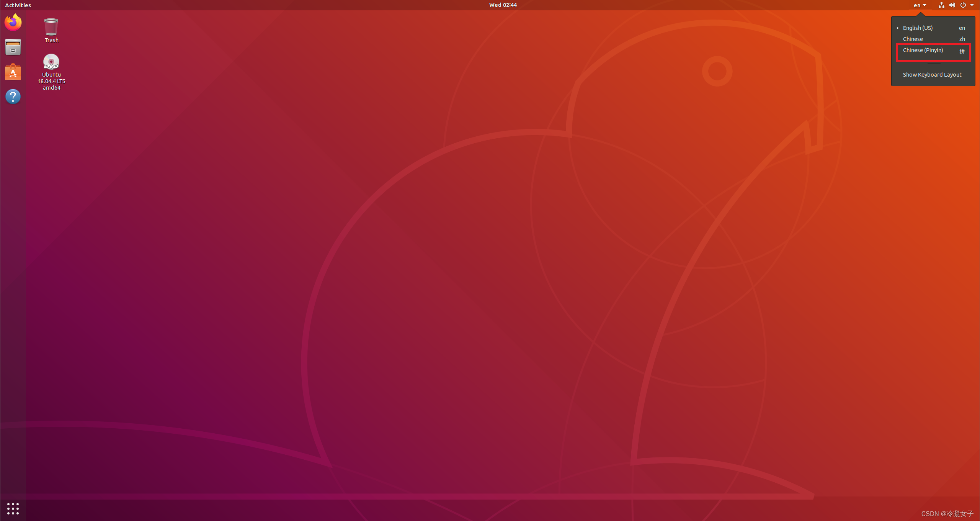Open the en input source dropdown

920,5
